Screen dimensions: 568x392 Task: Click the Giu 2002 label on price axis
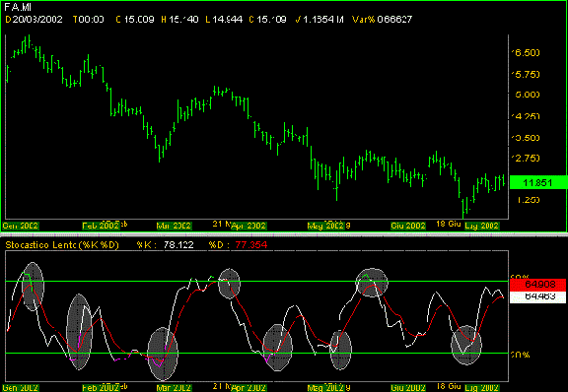coord(408,226)
